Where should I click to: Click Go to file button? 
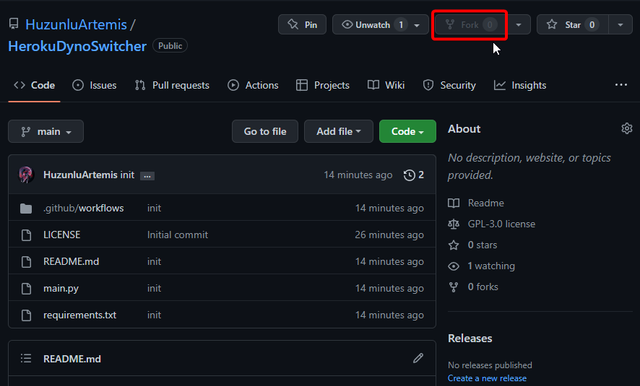(x=265, y=131)
